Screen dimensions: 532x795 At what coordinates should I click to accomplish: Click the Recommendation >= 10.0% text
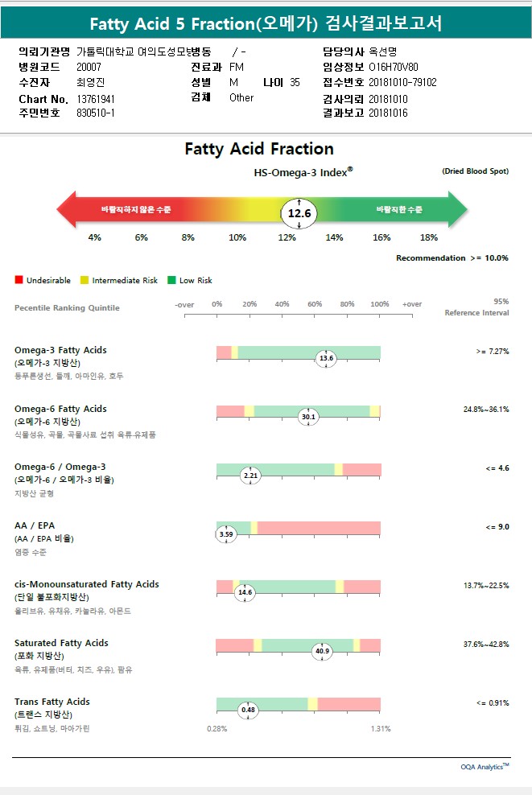(452, 258)
